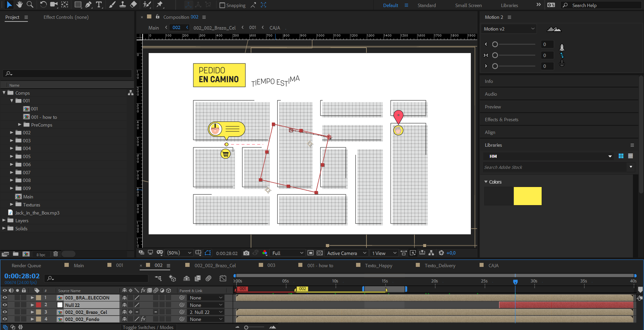Enable the Snapping checkbox

tap(222, 5)
